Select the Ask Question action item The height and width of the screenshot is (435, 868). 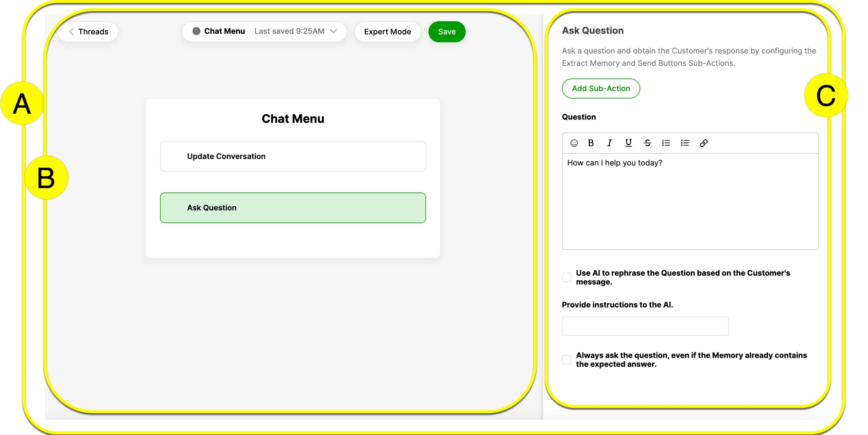coord(293,208)
